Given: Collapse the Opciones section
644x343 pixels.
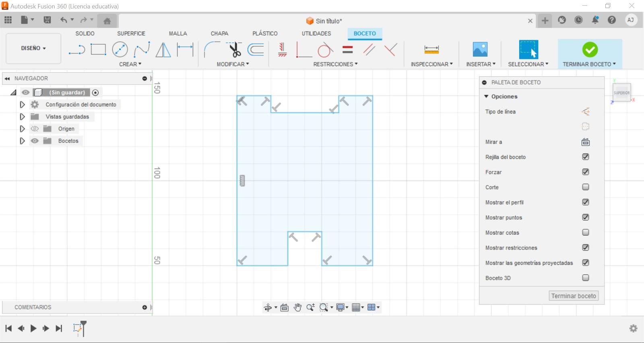Looking at the screenshot, I should pos(486,96).
